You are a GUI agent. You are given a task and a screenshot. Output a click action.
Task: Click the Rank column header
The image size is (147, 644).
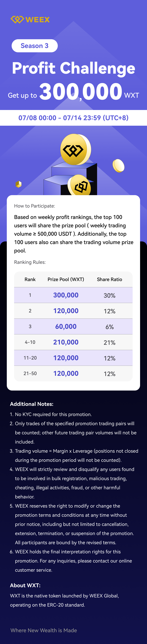pyautogui.click(x=30, y=279)
